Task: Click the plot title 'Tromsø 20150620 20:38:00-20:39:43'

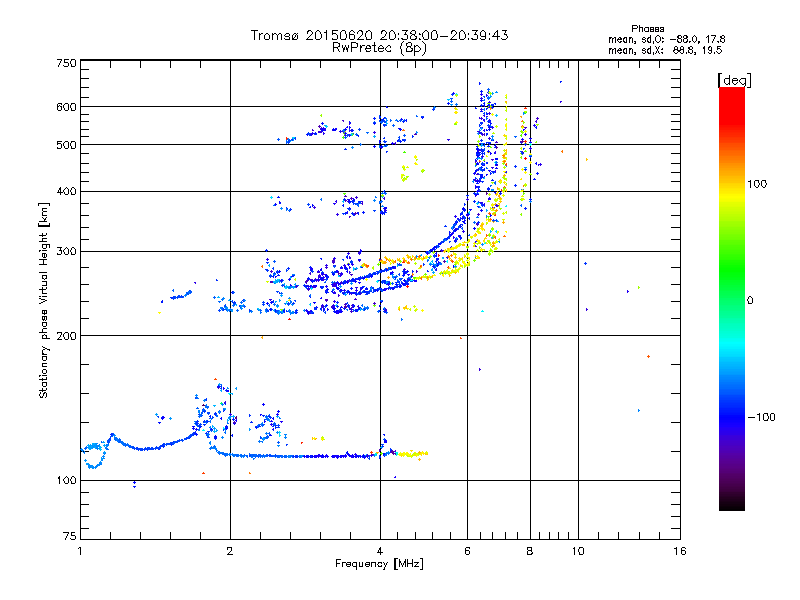Action: tap(379, 35)
